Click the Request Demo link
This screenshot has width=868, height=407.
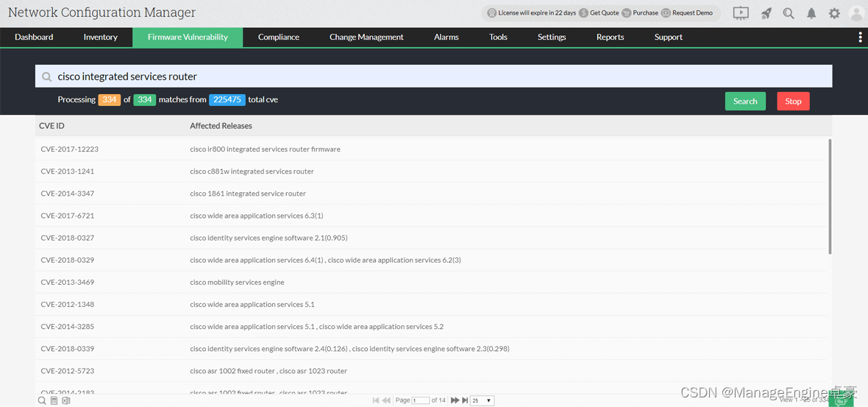692,13
